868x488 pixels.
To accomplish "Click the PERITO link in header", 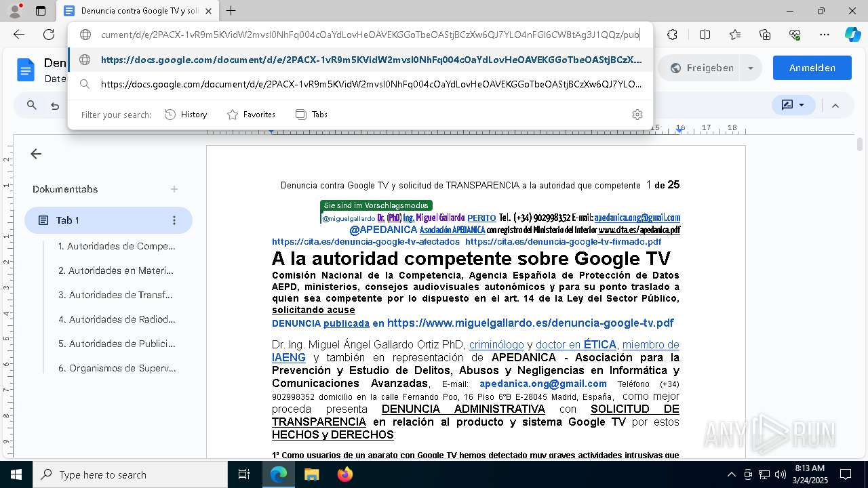I will click(481, 218).
